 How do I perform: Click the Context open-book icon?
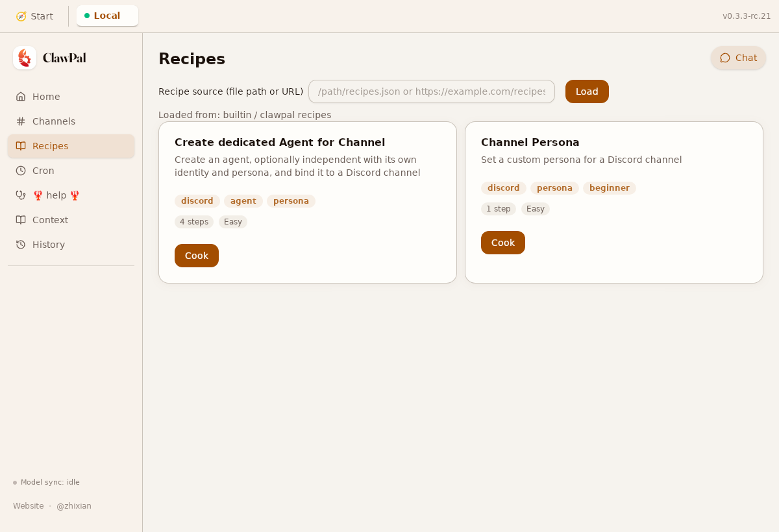click(21, 219)
